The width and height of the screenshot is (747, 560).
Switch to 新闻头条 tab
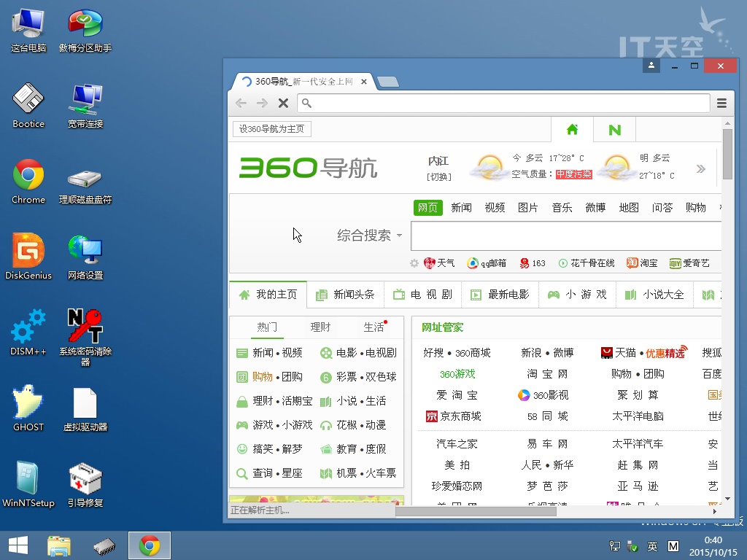(346, 295)
